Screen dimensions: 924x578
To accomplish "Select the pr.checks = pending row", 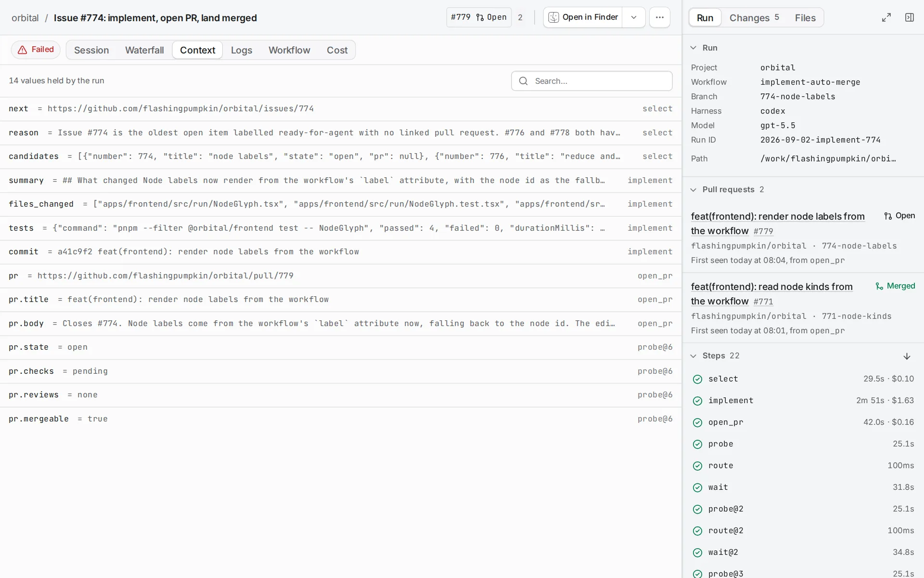I will [x=341, y=371].
